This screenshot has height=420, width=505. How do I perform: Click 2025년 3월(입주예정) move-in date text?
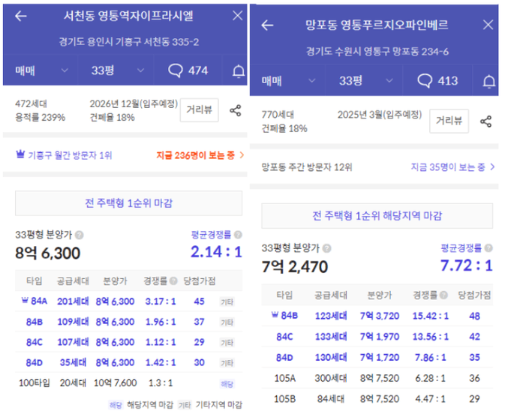click(380, 115)
